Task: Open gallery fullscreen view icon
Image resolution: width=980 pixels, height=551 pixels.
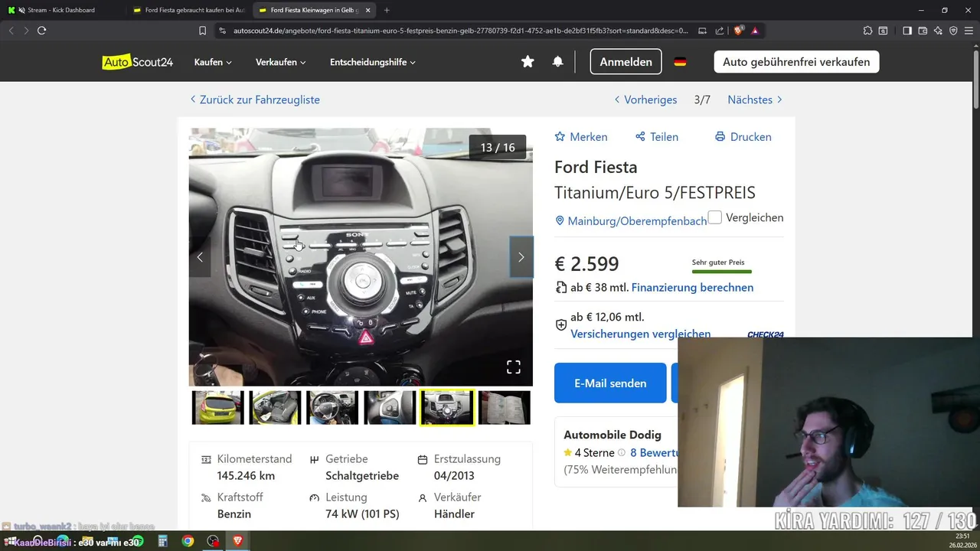Action: point(514,367)
